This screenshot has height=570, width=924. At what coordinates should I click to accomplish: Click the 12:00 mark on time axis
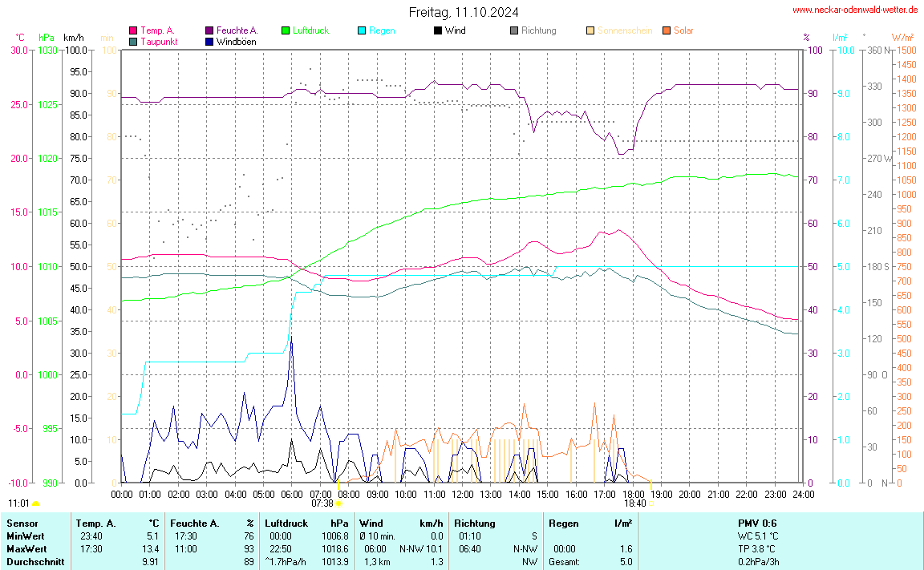tap(462, 493)
